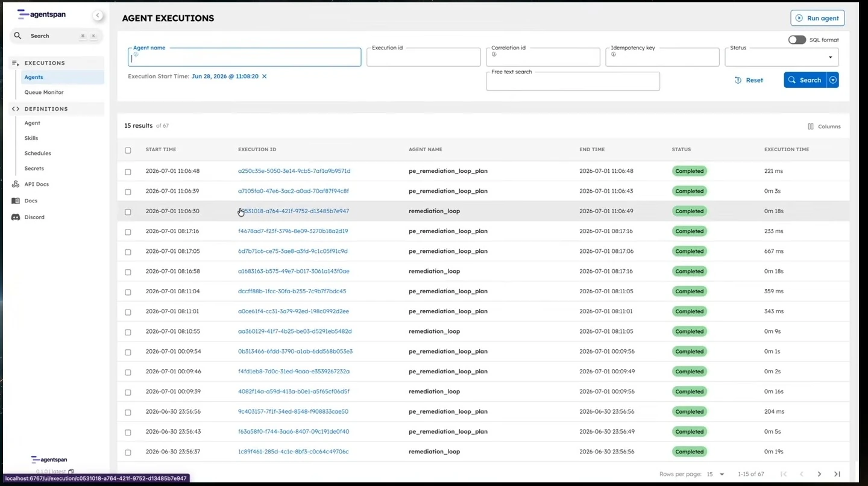
Task: Check the row starting 2026-06-30 23:56:37
Action: coord(128,452)
